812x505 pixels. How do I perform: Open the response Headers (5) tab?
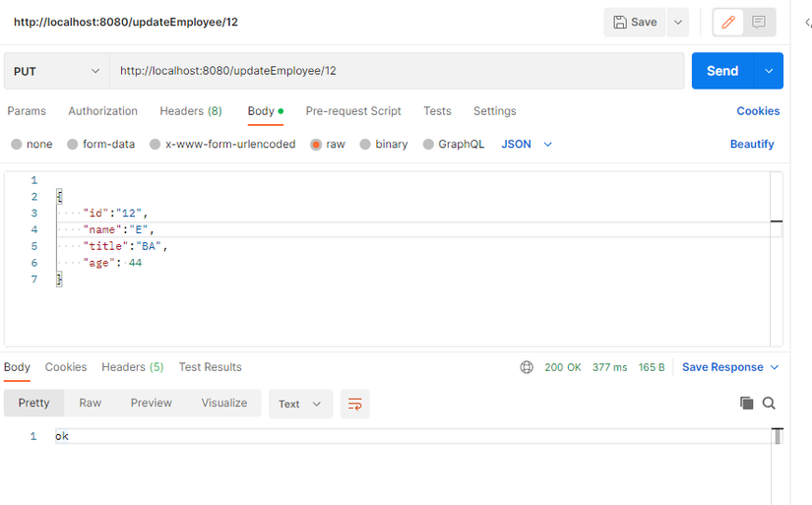click(133, 367)
